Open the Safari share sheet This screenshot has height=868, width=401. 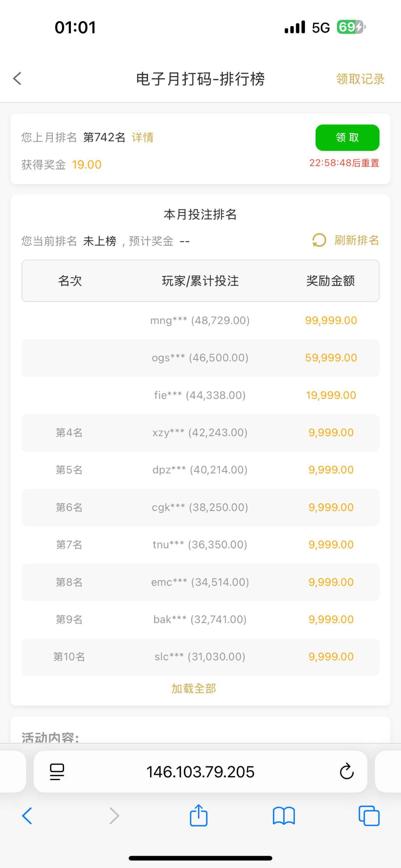point(199,815)
